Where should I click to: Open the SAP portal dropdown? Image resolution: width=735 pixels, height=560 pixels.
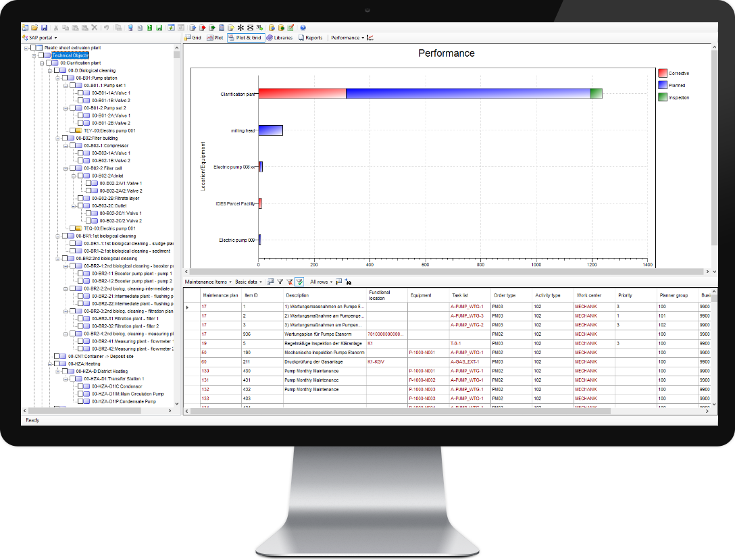[x=39, y=38]
